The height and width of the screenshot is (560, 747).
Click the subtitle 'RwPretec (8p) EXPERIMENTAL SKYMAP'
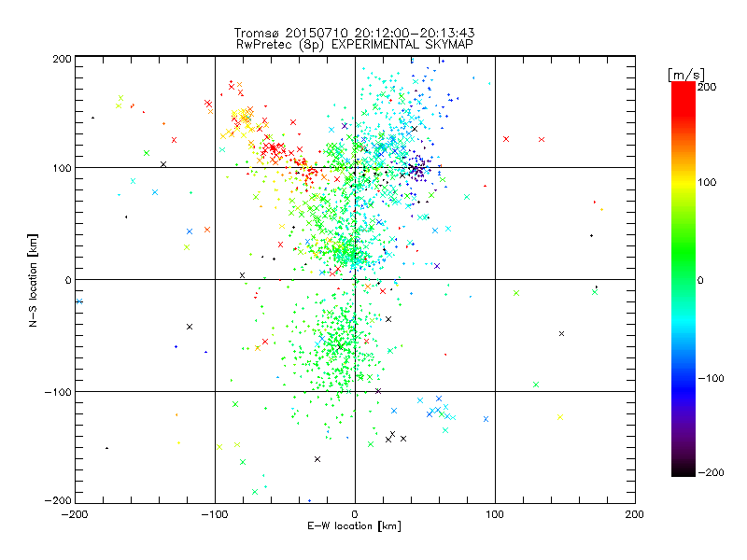point(355,45)
